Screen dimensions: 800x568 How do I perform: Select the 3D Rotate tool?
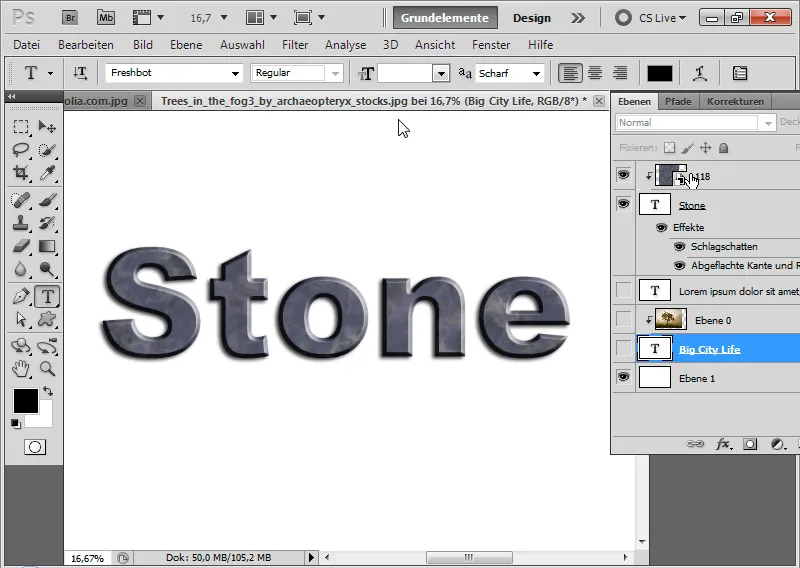click(x=21, y=346)
